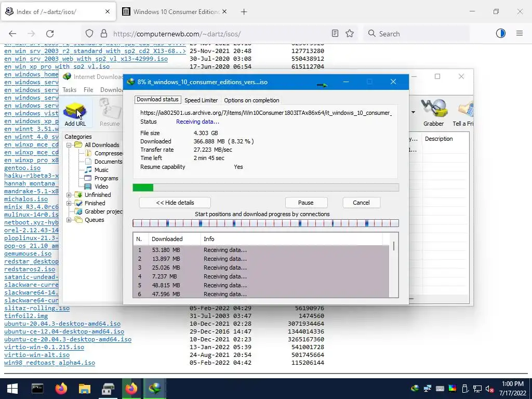This screenshot has height=399, width=532.
Task: Switch to the Speed Limiter tab
Action: (x=201, y=100)
